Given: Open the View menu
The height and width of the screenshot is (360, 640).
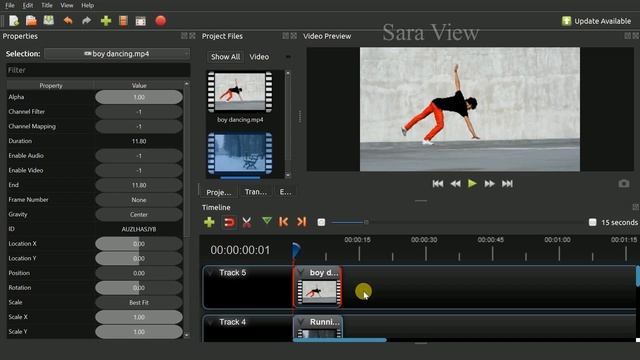Looking at the screenshot, I should coord(67,5).
